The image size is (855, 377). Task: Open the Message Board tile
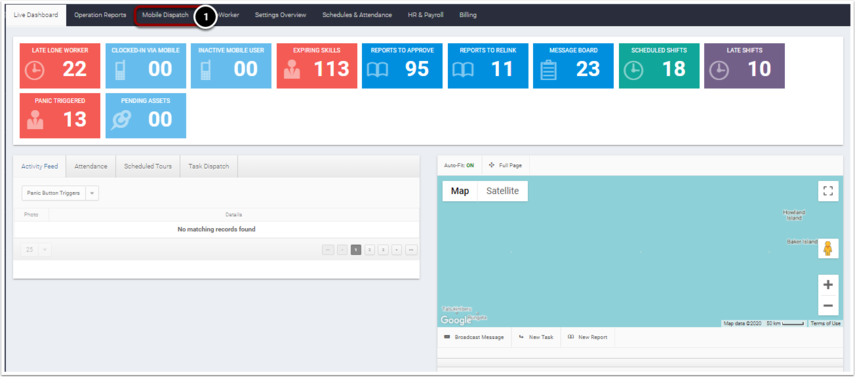574,66
